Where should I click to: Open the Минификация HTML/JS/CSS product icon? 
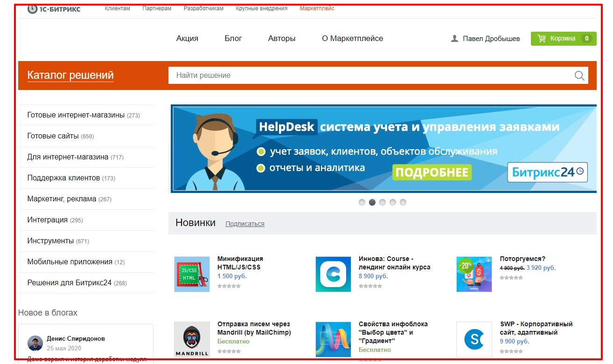(x=192, y=274)
